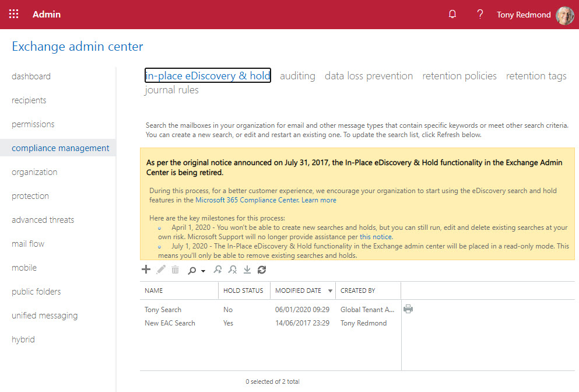This screenshot has height=392, width=579.
Task: Click the delete trash can icon
Action: [175, 269]
